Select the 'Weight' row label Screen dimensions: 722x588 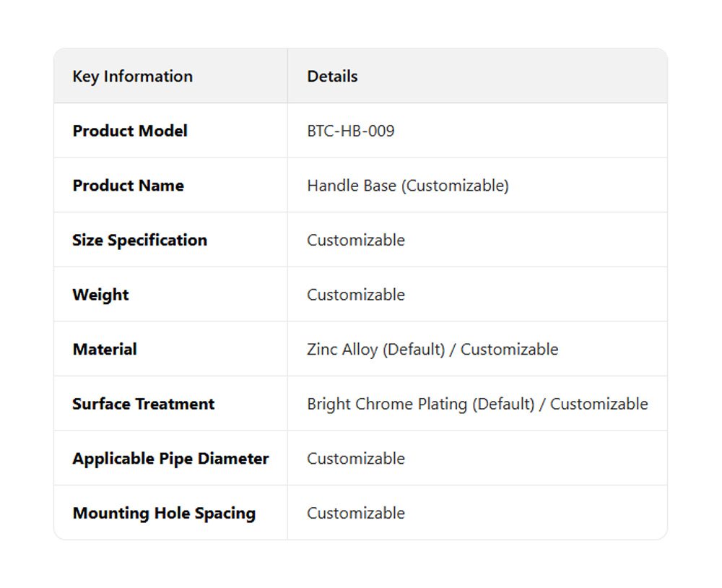[x=100, y=295]
